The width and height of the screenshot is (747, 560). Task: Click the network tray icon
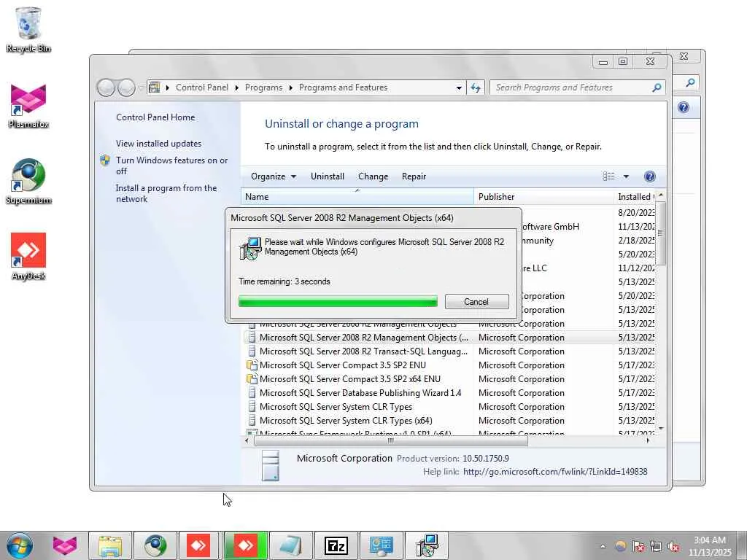pos(656,546)
